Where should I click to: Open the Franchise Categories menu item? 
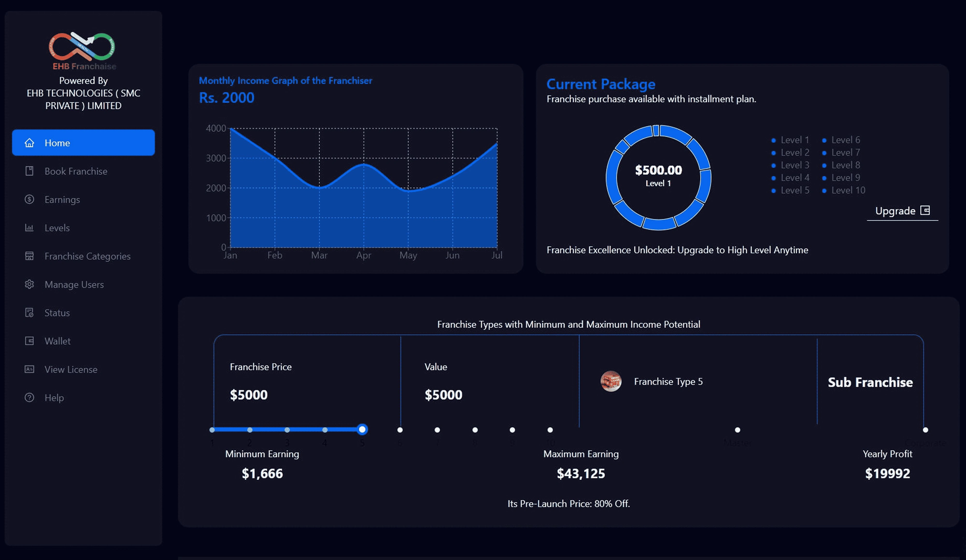click(87, 256)
